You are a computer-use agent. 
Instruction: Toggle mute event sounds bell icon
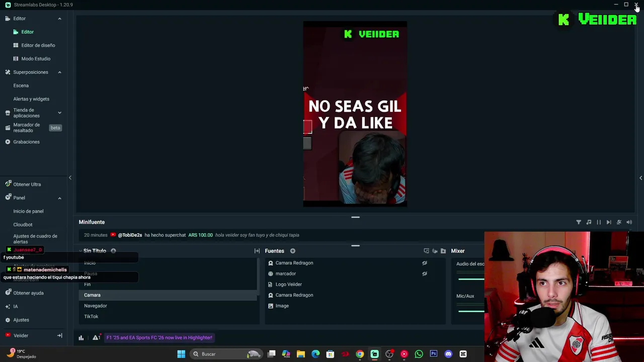(x=619, y=222)
